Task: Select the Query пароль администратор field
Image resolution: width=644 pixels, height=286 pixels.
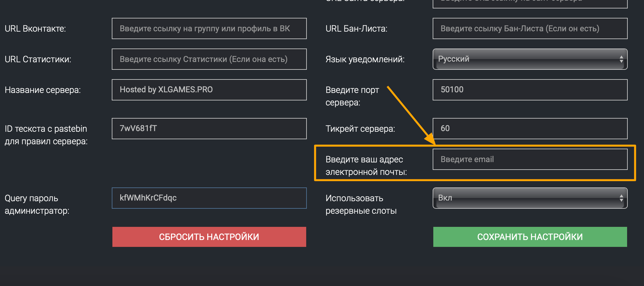Action: 209,198
